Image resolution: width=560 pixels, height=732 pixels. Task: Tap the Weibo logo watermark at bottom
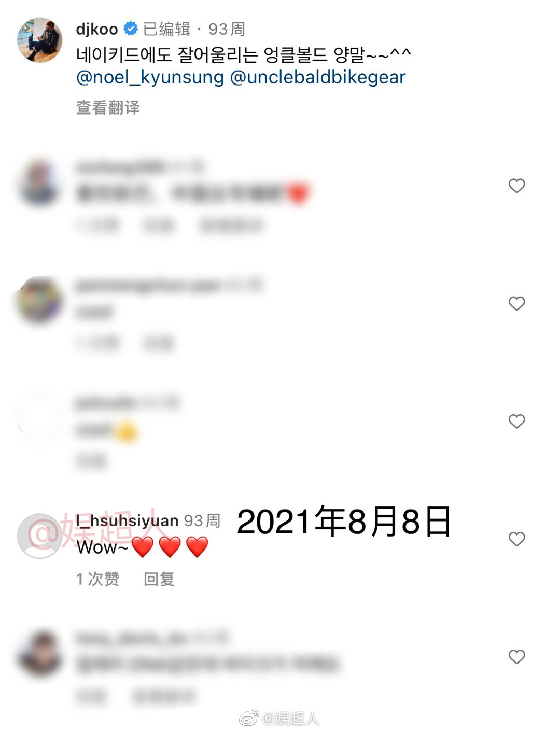249,717
